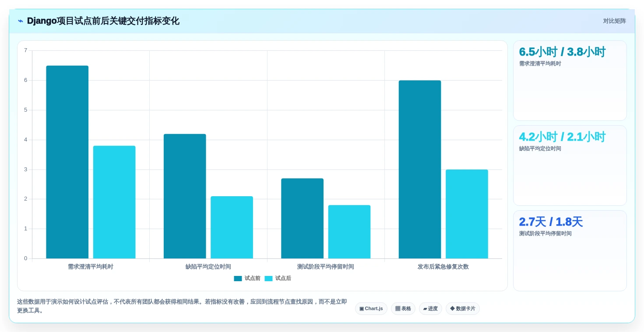Click the 试点前 bar for 需求澄清平均耗时
Viewport: 644px width, 332px height.
coord(67,162)
